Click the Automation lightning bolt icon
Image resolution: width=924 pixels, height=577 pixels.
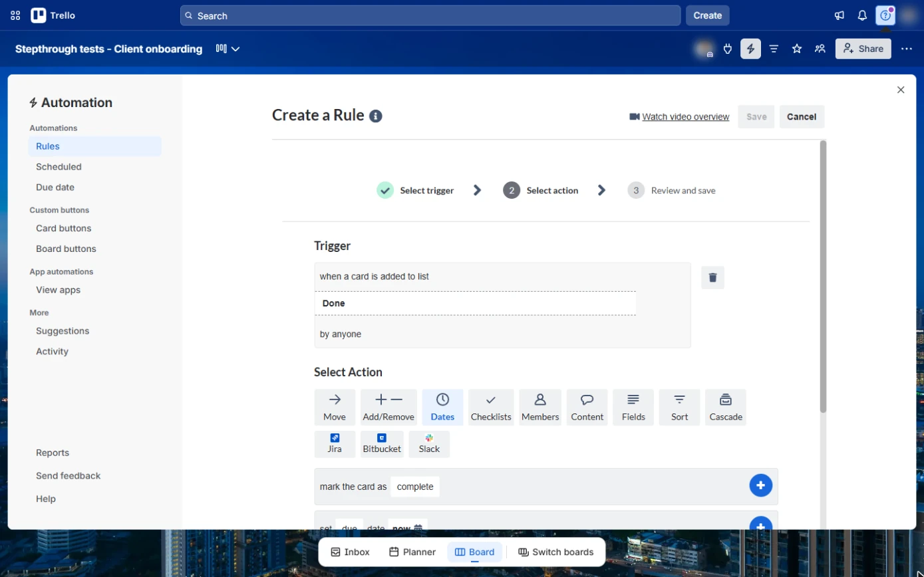[x=750, y=49]
